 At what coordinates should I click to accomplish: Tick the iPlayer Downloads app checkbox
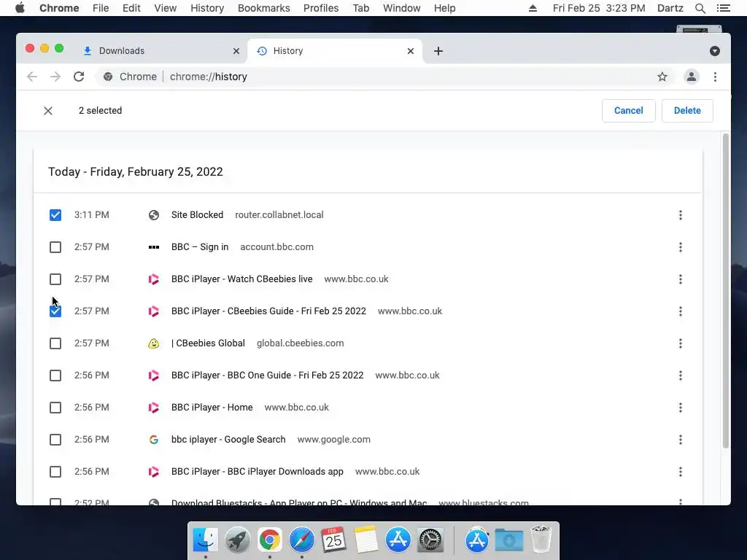click(55, 472)
